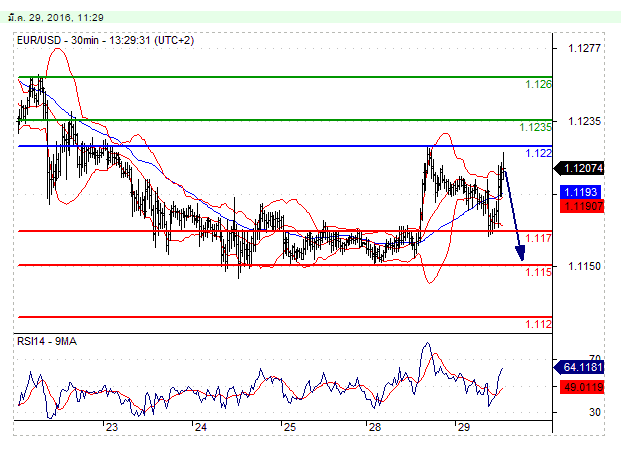Click the black current price tag 1.12074
This screenshot has height=453, width=621.
click(579, 168)
